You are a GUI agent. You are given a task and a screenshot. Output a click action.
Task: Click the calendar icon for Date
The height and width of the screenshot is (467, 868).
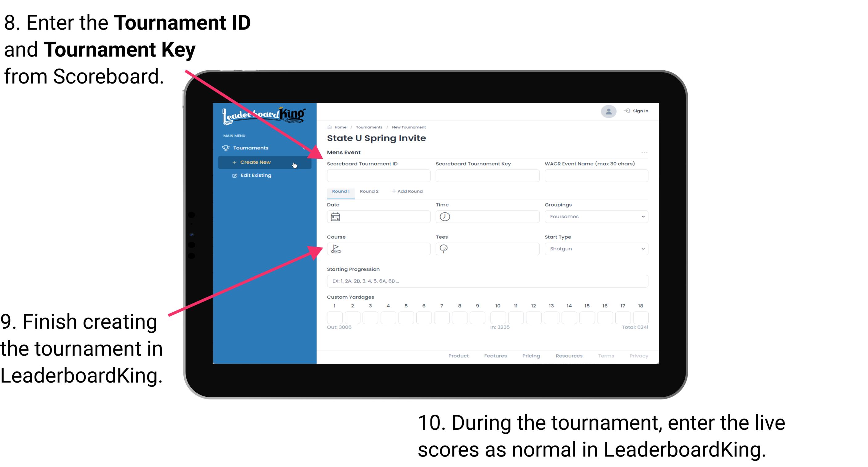tap(336, 216)
